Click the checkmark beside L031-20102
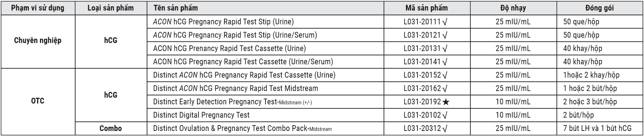This screenshot has width=644, height=136. pos(445,115)
